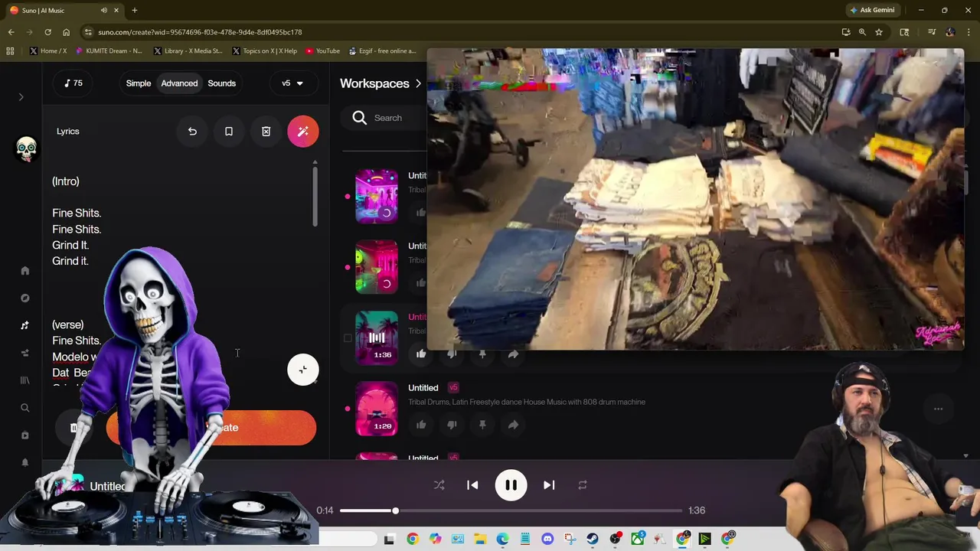Viewport: 980px width, 551px height.
Task: Save lyrics with the bookmark icon
Action: click(x=228, y=132)
